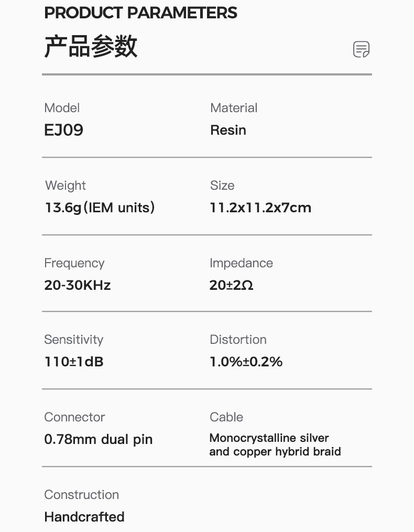Select the 1.0%±0.2% distortion value

[246, 362]
